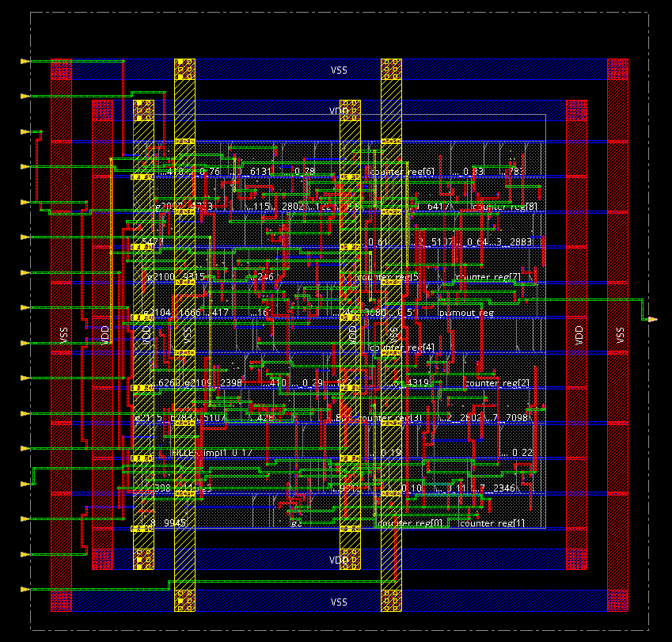Click the g2100__4315 instance label
The width and height of the screenshot is (672, 642).
[x=176, y=277]
